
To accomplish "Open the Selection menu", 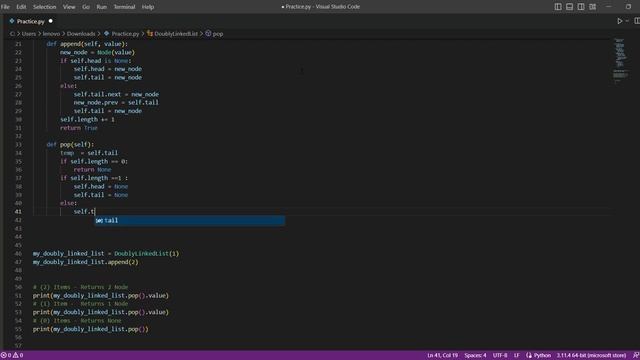I will [x=44, y=7].
